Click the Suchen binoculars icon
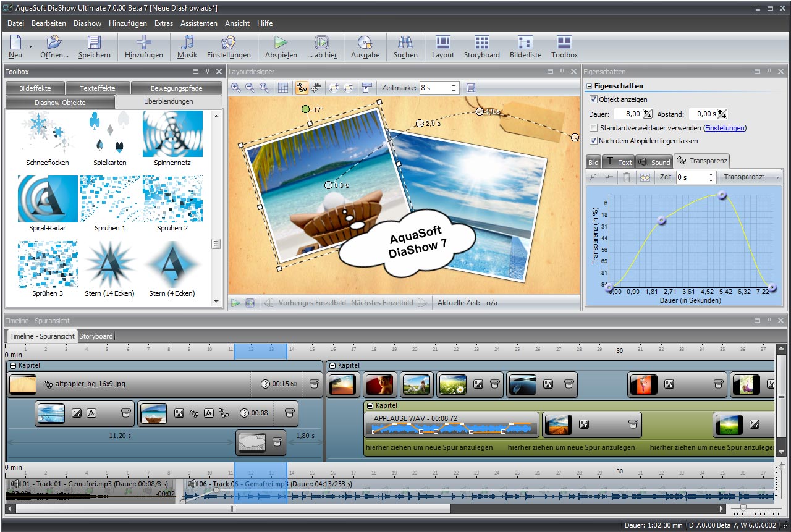The height and width of the screenshot is (532, 791). (x=405, y=42)
